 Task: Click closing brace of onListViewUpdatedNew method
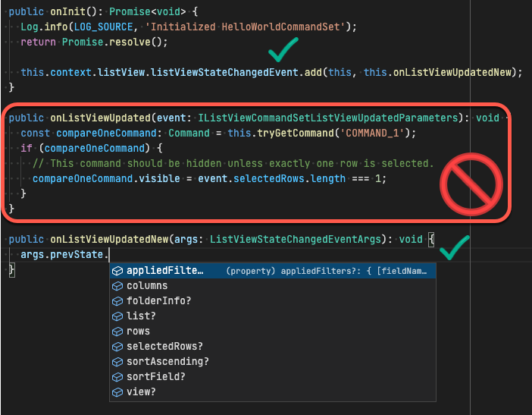point(11,270)
